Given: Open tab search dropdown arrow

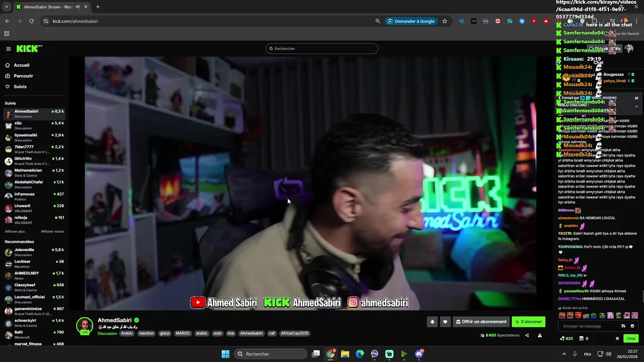Looking at the screenshot, I should pos(6,7).
